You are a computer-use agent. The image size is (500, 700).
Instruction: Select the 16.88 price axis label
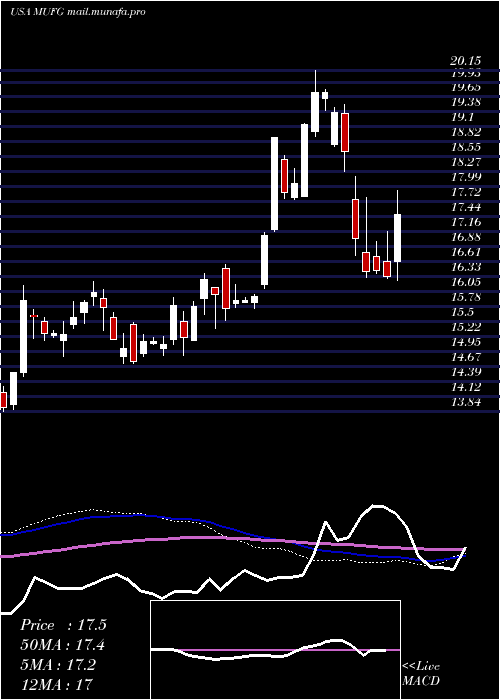pos(466,237)
